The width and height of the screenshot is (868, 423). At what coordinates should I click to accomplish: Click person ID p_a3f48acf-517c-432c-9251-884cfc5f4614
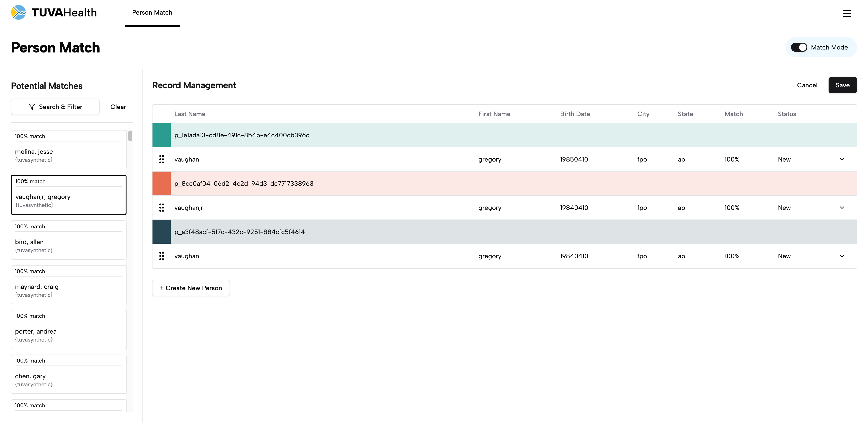(239, 232)
